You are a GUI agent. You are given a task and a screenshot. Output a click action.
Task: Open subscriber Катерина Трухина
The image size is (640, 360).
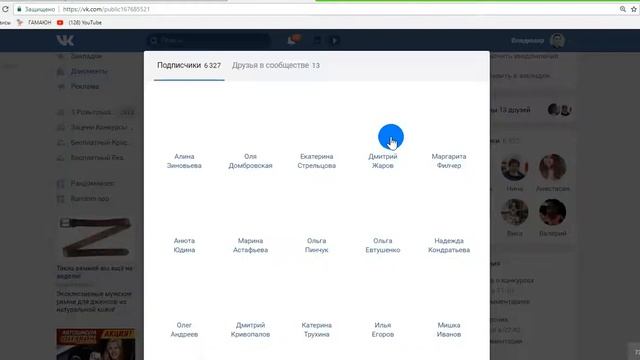coord(317,329)
